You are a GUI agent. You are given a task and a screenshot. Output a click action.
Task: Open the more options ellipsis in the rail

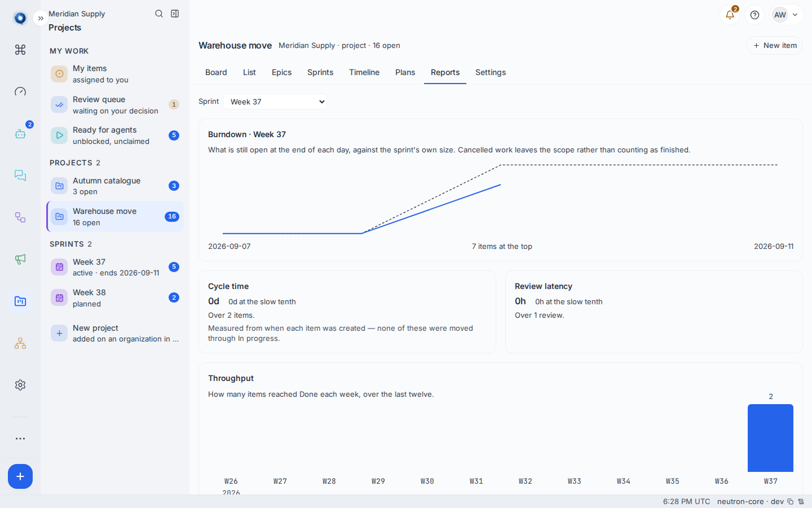(x=20, y=439)
